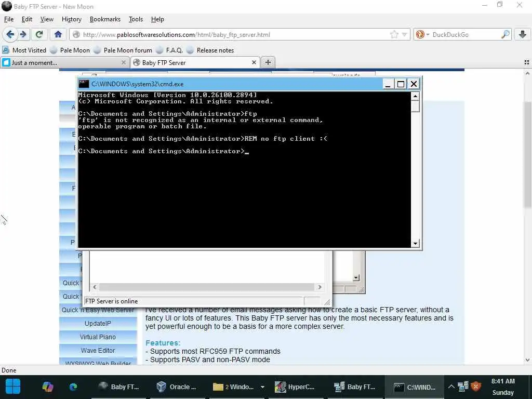This screenshot has height=399, width=532.
Task: Open the View menu
Action: pos(46,19)
